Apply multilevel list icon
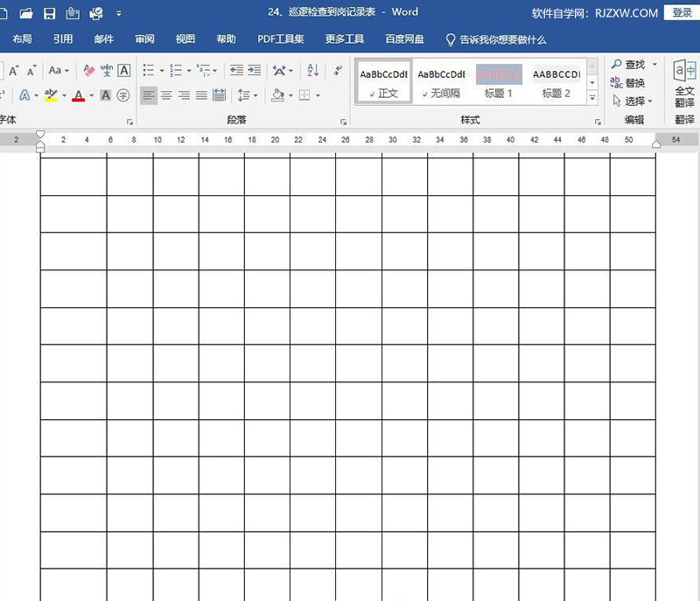 point(204,71)
